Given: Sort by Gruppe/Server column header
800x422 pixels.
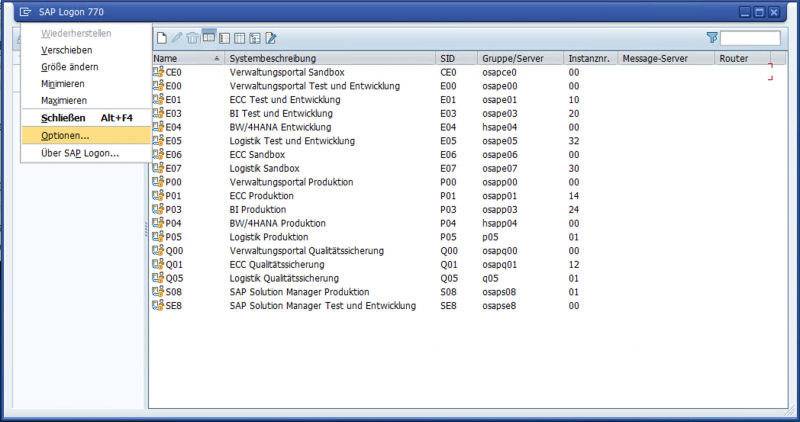Looking at the screenshot, I should coord(520,59).
